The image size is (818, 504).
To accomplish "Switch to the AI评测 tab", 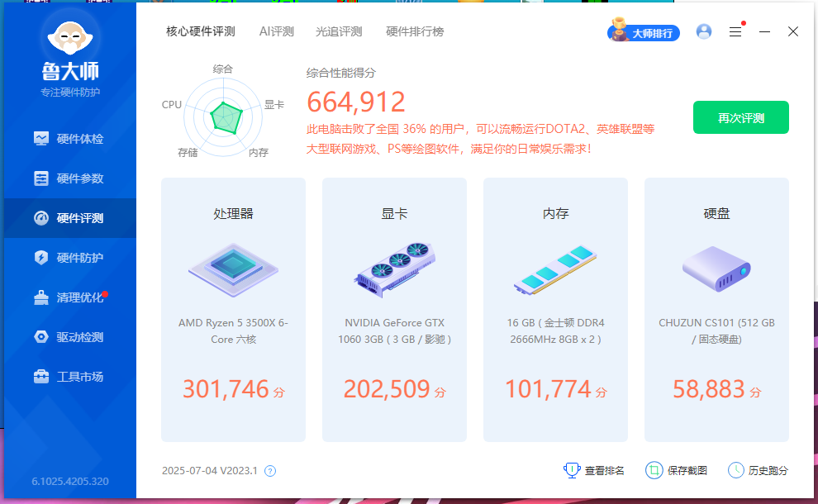I will click(277, 32).
